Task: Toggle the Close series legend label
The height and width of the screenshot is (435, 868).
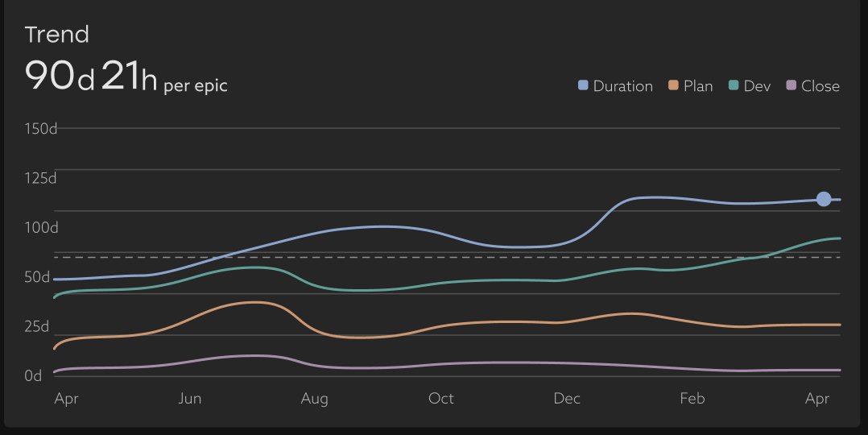Action: pyautogui.click(x=820, y=86)
